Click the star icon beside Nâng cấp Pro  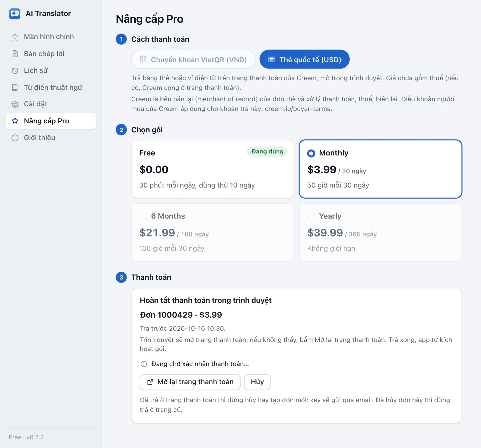tap(15, 121)
